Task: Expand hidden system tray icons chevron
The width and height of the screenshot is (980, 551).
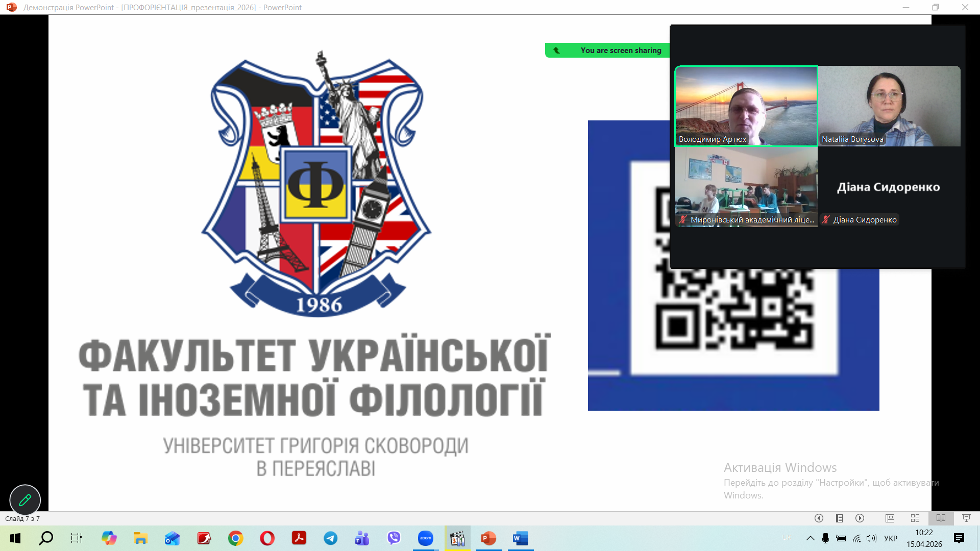Action: tap(810, 538)
